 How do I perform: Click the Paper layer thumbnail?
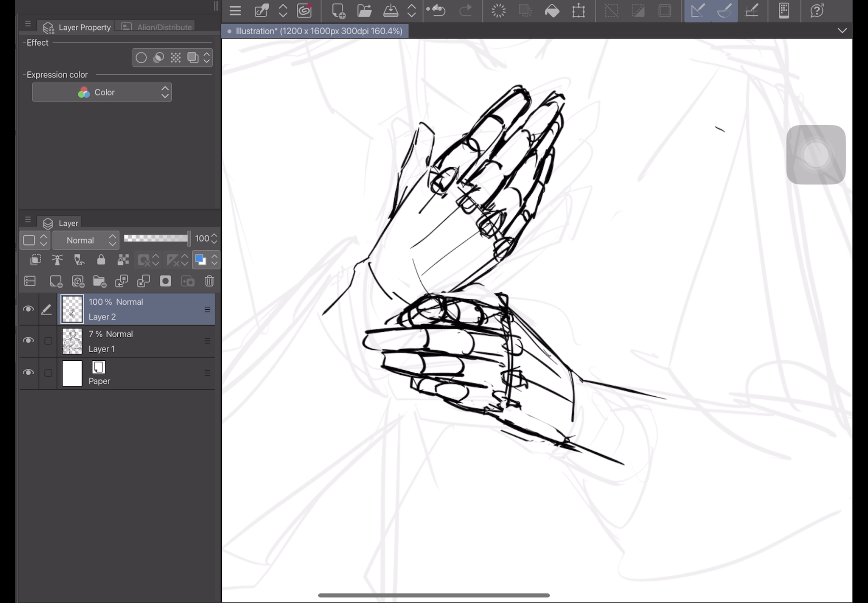click(72, 373)
